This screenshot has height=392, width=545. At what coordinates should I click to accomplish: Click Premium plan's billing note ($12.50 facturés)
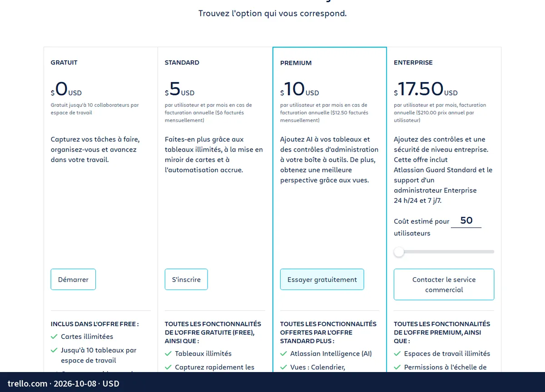pyautogui.click(x=324, y=113)
